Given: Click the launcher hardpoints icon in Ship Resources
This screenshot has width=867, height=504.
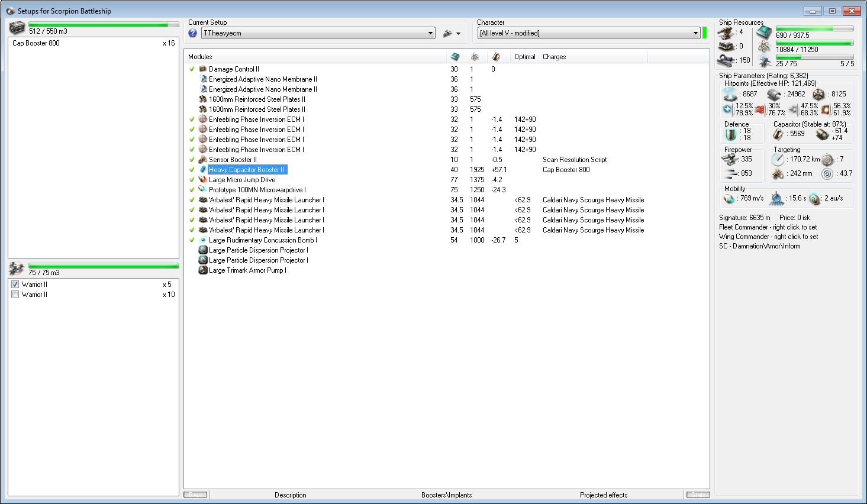Looking at the screenshot, I should pyautogui.click(x=727, y=46).
